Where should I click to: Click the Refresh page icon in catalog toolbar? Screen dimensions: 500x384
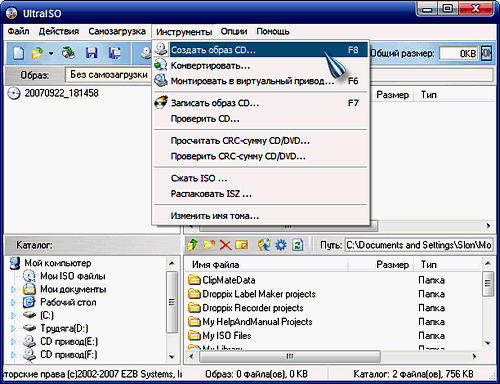[297, 245]
